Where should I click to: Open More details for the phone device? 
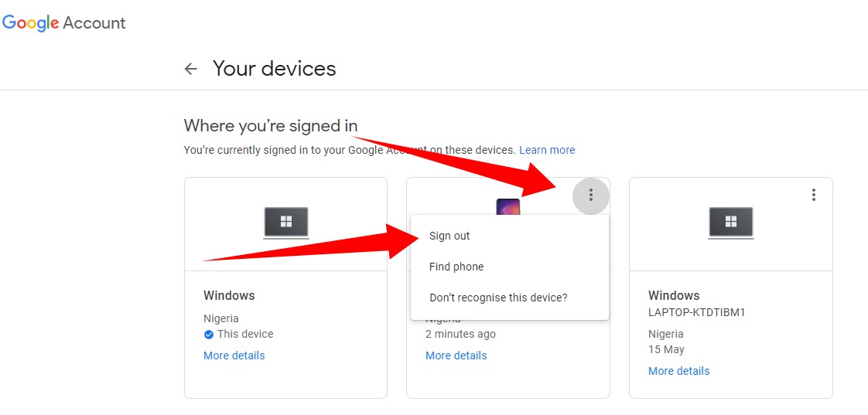[456, 355]
